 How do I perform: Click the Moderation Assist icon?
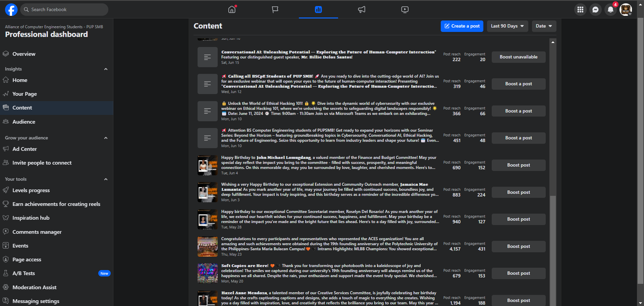(6, 287)
